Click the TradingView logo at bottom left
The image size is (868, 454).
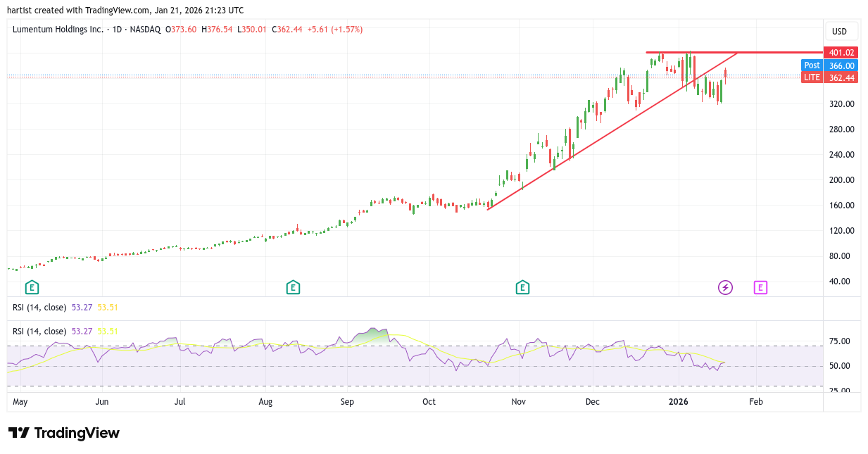point(64,433)
